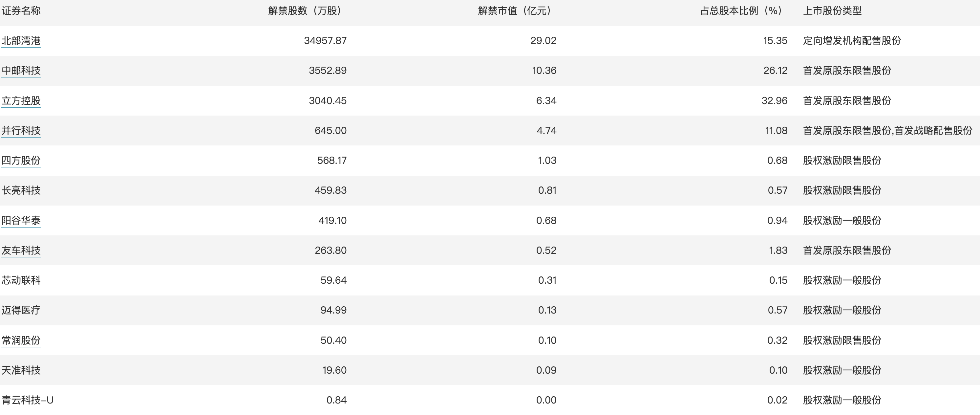This screenshot has width=980, height=415.
Task: Click the 0.32 percentage cell
Action: (777, 340)
